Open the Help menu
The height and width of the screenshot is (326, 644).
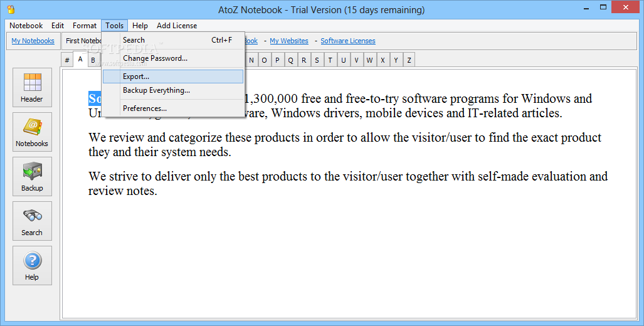[140, 26]
